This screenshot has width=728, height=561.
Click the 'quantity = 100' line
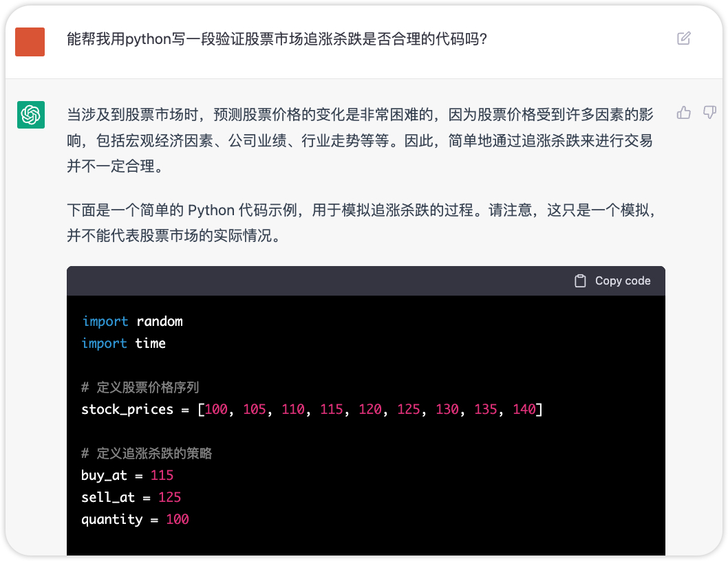point(135,519)
